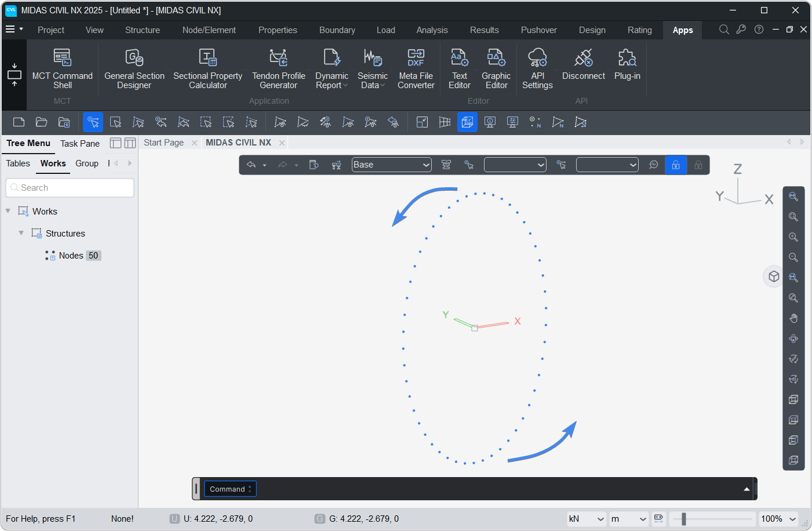
Task: Open the Boundary ribbon tab
Action: 337,30
